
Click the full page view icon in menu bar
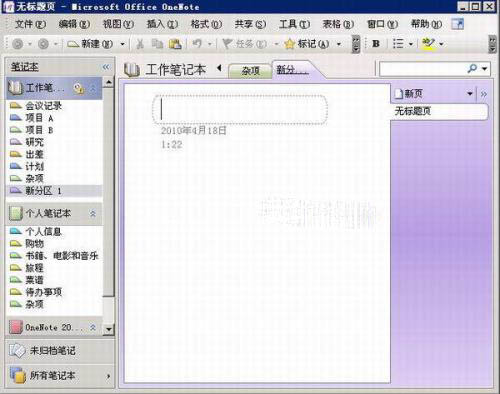coord(457,24)
